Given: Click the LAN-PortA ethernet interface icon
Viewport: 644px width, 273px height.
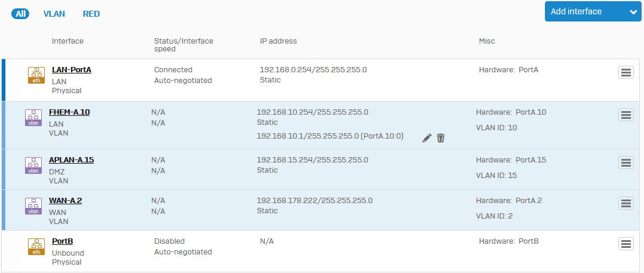Looking at the screenshot, I should [x=36, y=75].
